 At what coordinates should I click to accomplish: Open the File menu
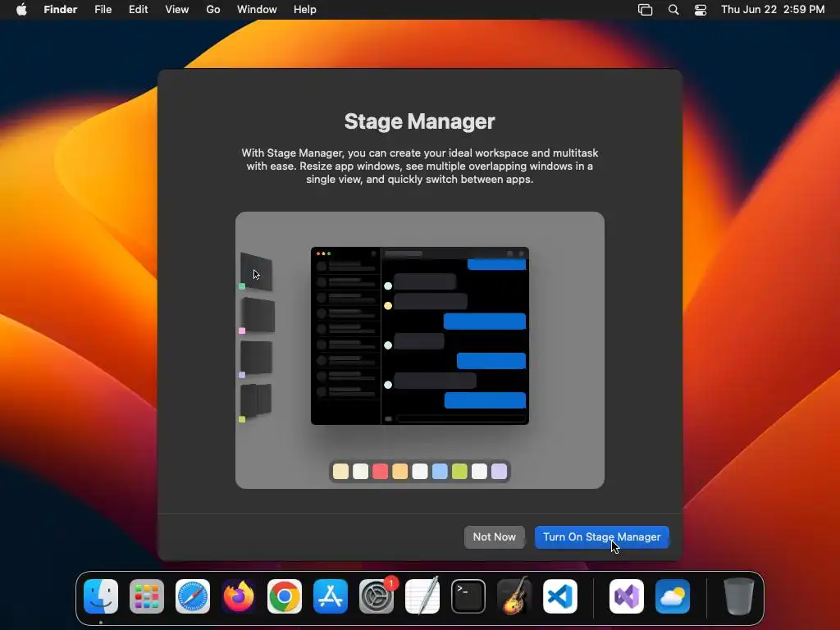point(103,9)
